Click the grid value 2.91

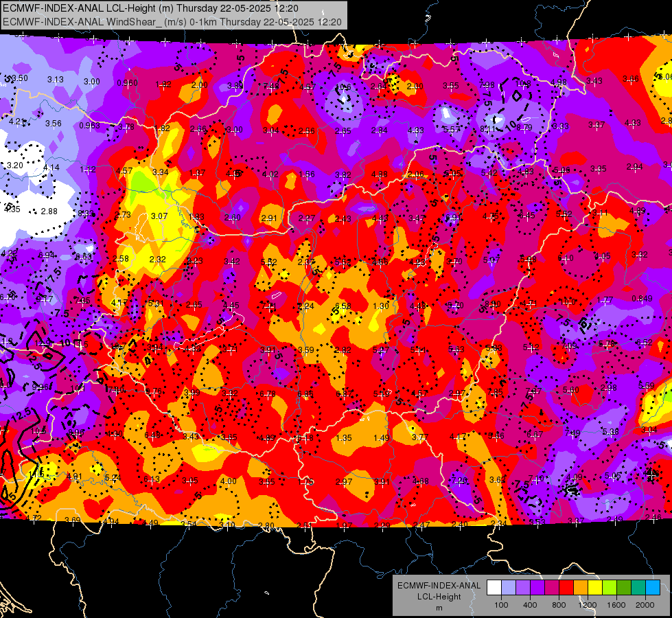click(x=269, y=218)
